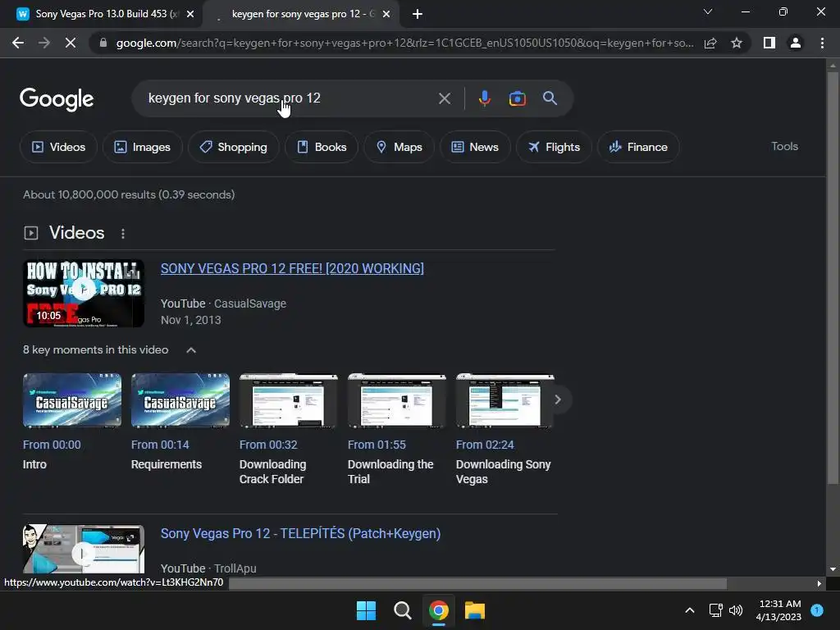Image resolution: width=840 pixels, height=630 pixels.
Task: Filter results by Shopping
Action: [x=234, y=147]
